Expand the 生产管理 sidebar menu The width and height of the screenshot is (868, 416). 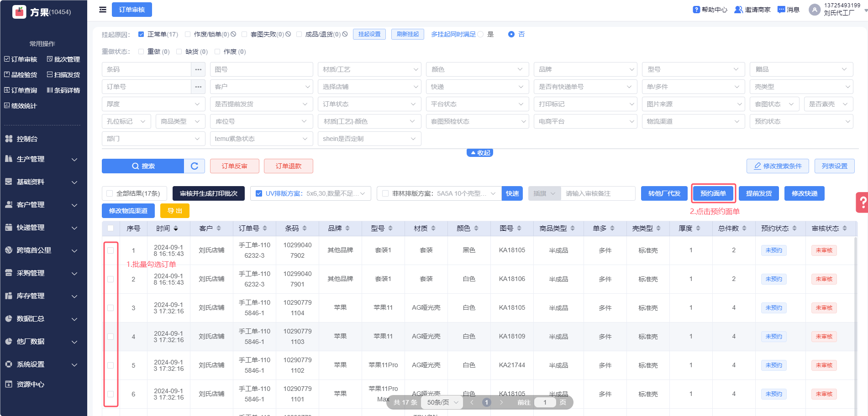click(43, 159)
